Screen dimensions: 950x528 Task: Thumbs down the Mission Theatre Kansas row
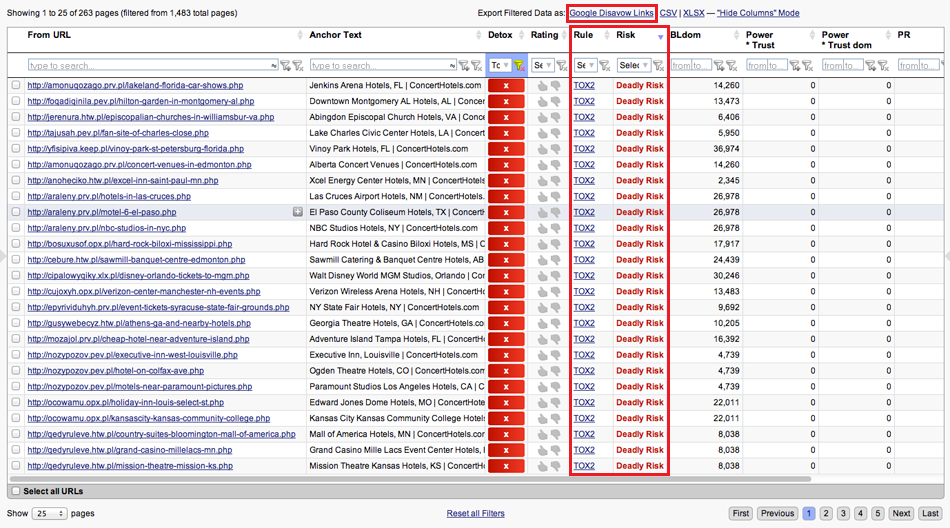tap(555, 466)
